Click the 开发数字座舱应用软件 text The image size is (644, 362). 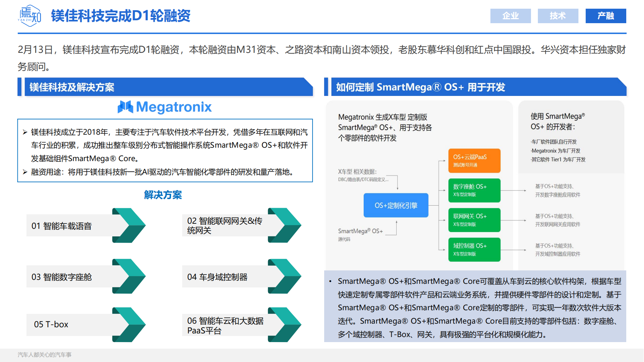point(558,195)
